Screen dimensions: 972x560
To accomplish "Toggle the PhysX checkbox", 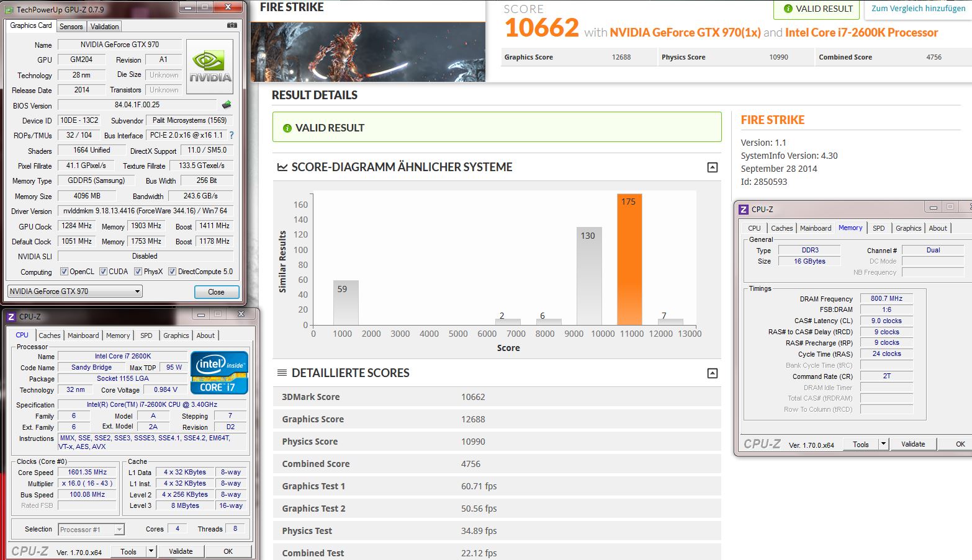I will pyautogui.click(x=138, y=272).
